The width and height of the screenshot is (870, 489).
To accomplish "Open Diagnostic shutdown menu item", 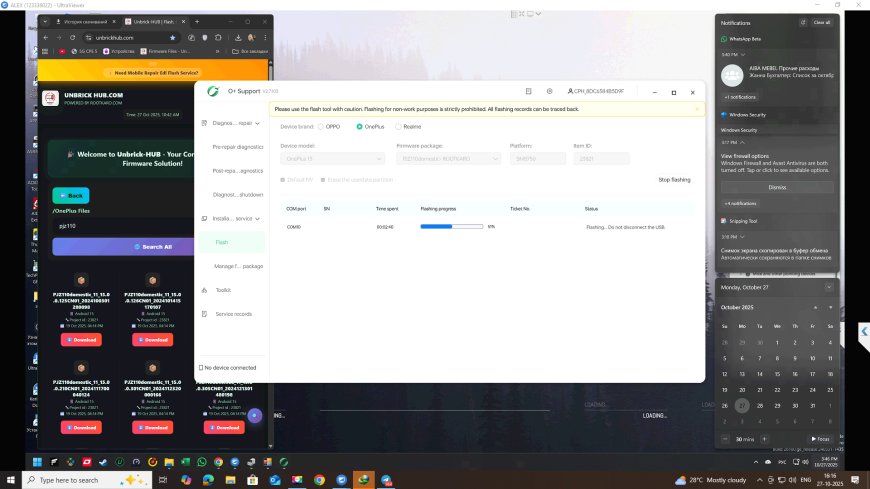I will point(237,195).
